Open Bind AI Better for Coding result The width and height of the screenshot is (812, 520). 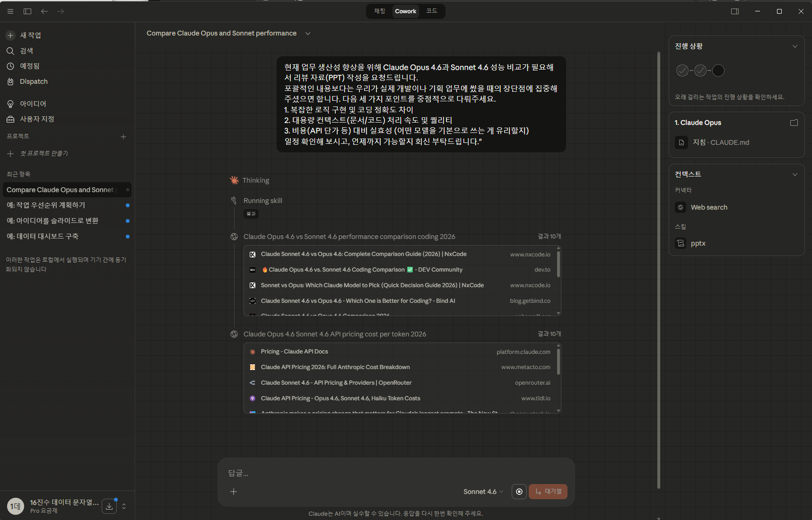pos(400,301)
